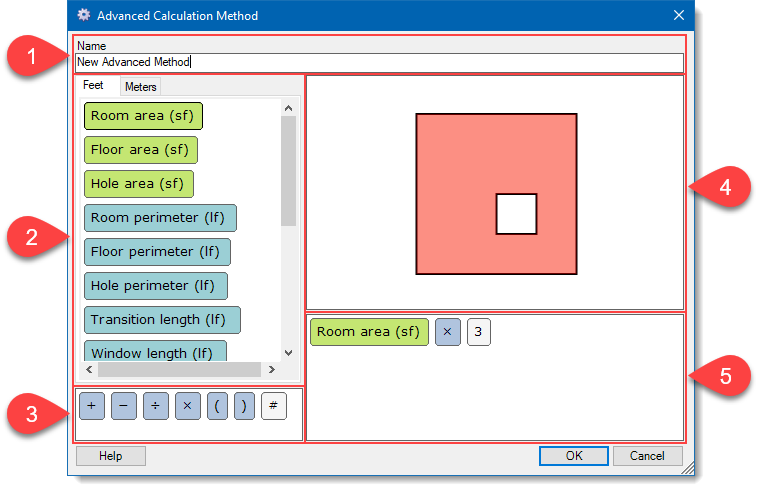The height and width of the screenshot is (491, 760).
Task: Close the Advanced Calculation Method dialog
Action: 679,15
